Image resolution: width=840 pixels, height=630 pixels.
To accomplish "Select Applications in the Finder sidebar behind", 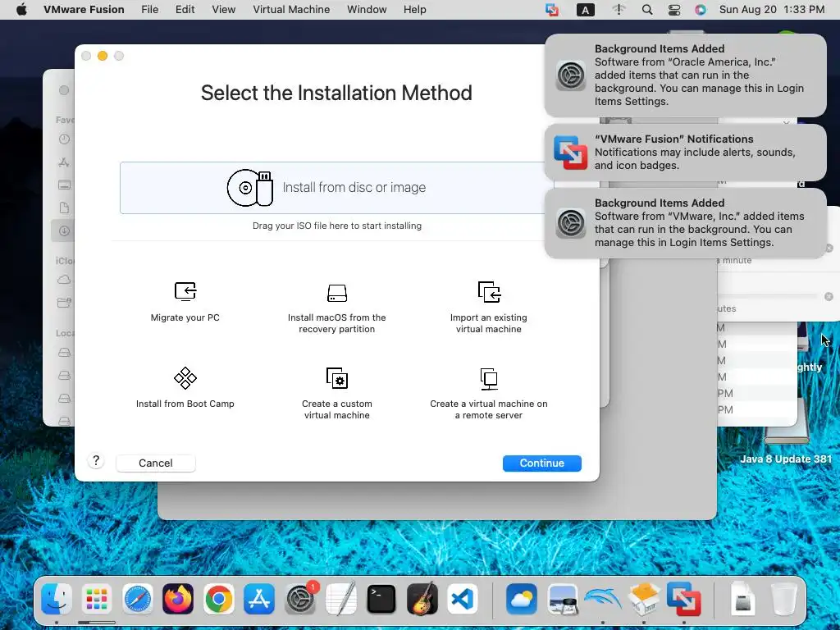I will click(64, 162).
